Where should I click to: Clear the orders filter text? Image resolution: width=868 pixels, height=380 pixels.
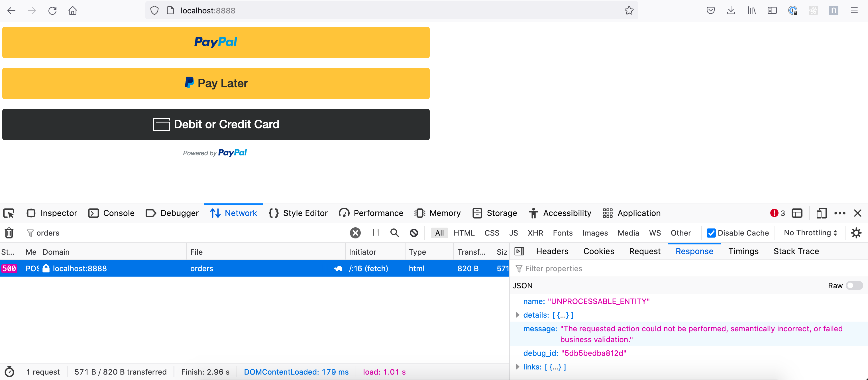coord(355,233)
